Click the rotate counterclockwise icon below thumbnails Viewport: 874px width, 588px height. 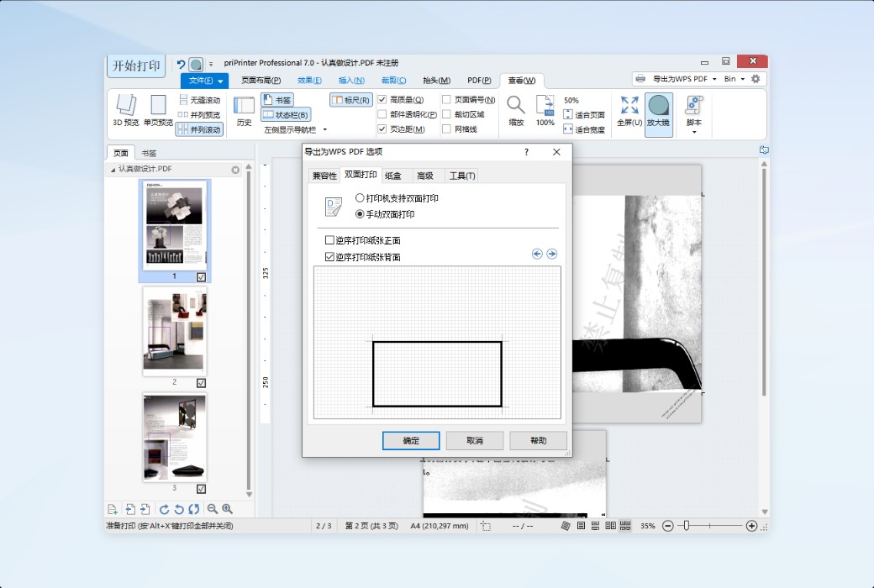click(x=179, y=509)
